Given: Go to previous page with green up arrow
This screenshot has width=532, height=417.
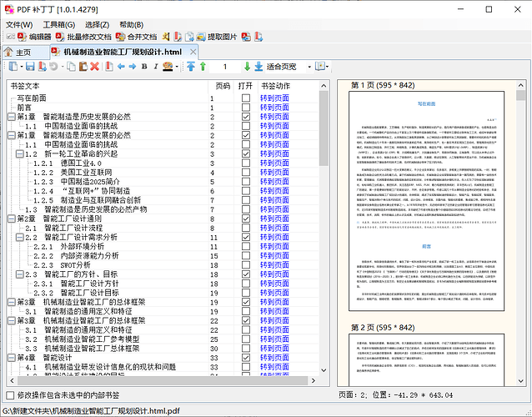Looking at the screenshot, I should point(203,66).
